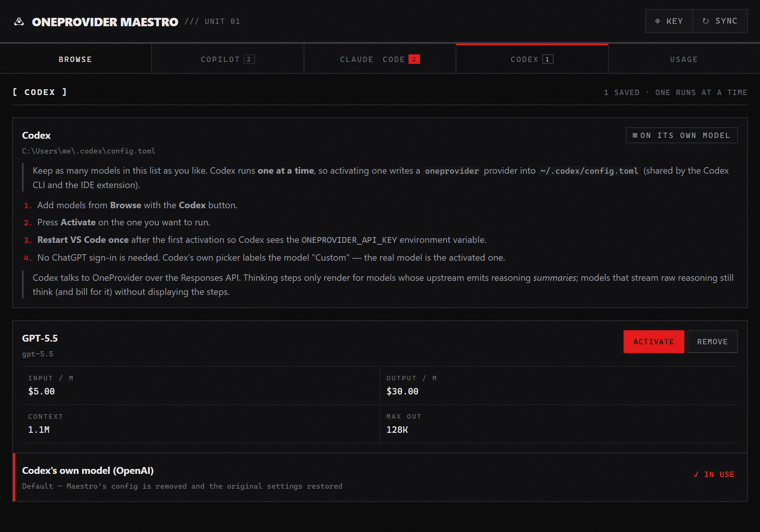
Task: Click the OUTPUT / M label
Action: click(412, 378)
